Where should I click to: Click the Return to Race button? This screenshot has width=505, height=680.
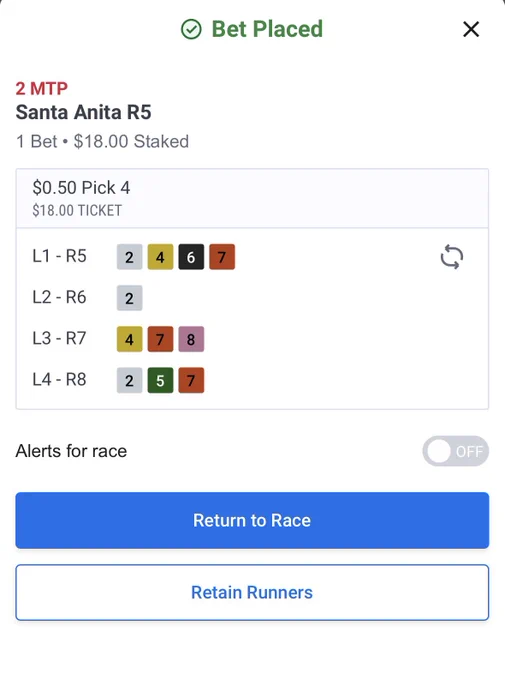click(252, 520)
